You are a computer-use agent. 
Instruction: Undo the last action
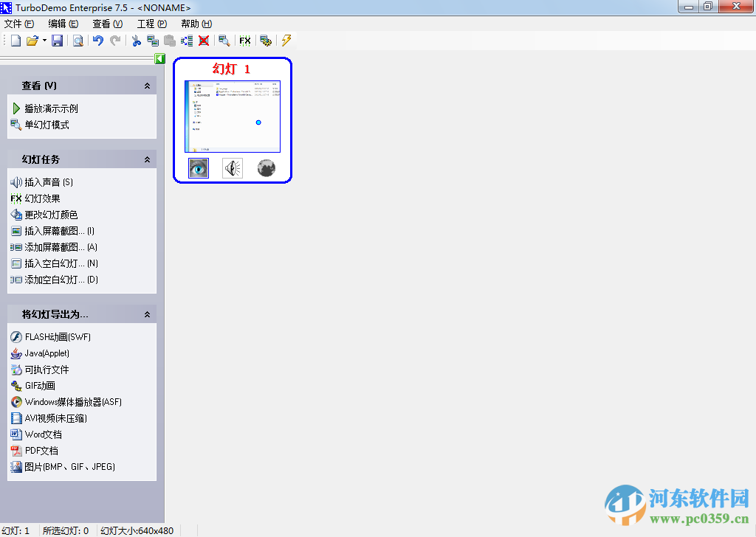click(x=98, y=41)
